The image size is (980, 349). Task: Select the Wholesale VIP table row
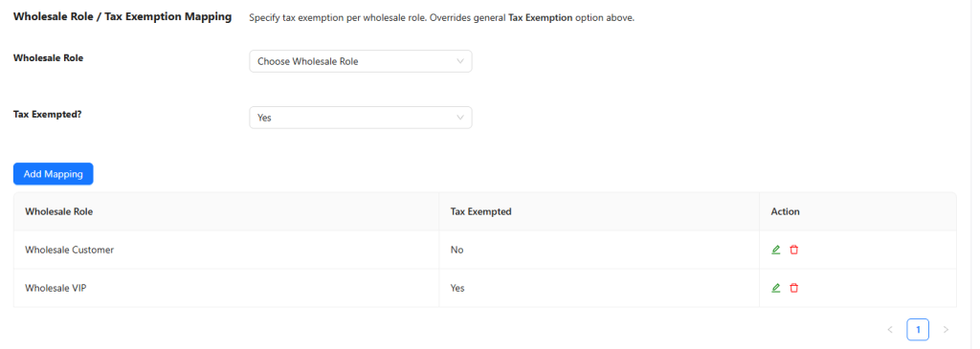[x=484, y=288]
